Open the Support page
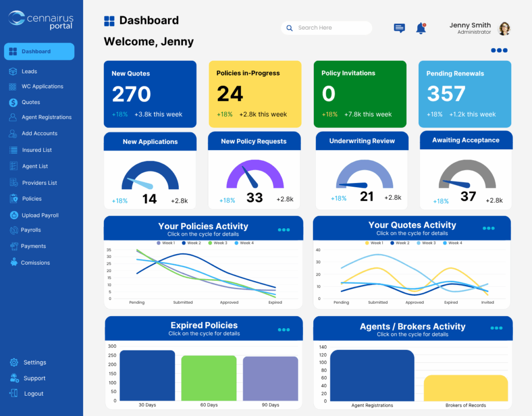The width and height of the screenshot is (532, 416). click(34, 378)
